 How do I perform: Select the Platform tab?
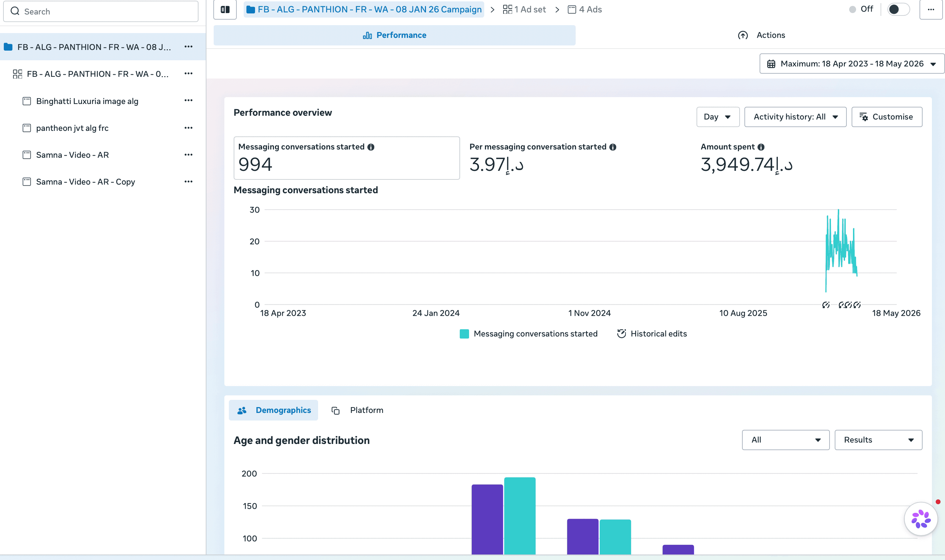click(357, 410)
